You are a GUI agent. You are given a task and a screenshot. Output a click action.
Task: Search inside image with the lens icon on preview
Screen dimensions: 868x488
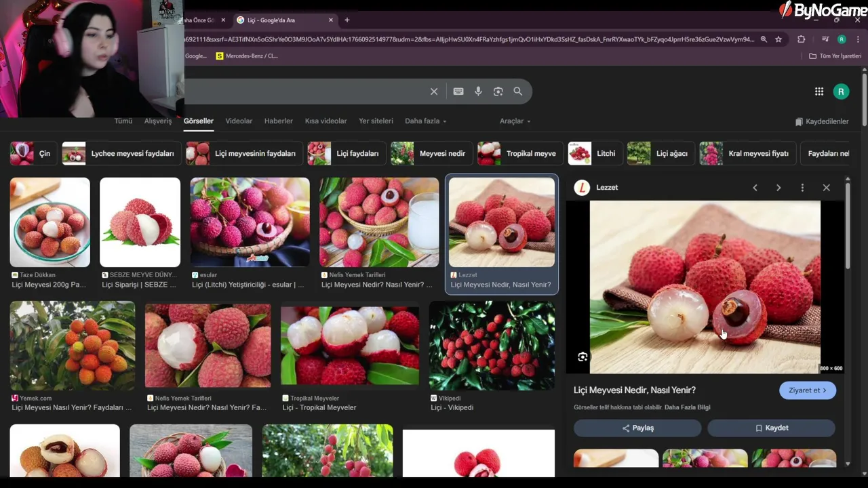tap(583, 357)
